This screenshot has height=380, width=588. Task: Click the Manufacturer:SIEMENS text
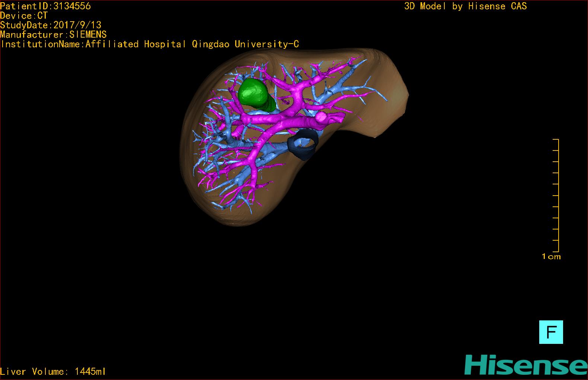coord(53,35)
